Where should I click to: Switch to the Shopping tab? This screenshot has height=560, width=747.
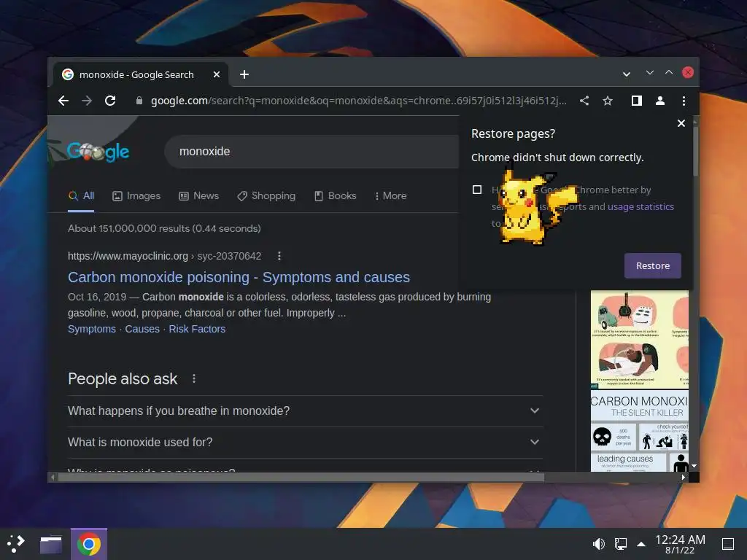tap(266, 195)
